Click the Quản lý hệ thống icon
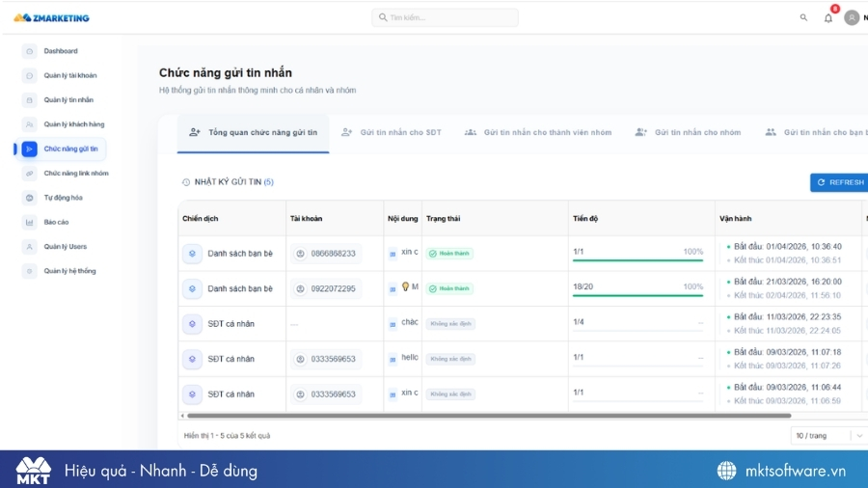Image resolution: width=868 pixels, height=488 pixels. [x=29, y=271]
